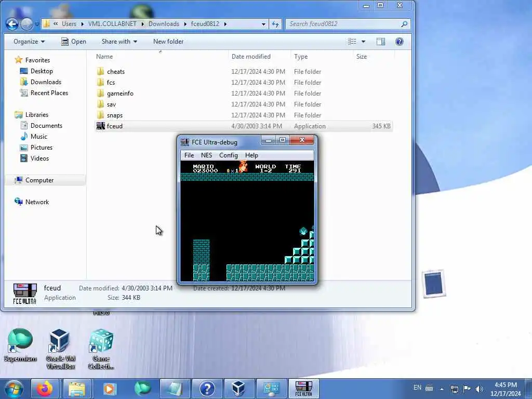Click the Firefox taskbar icon
Viewport: 532px width, 399px height.
pyautogui.click(x=45, y=389)
